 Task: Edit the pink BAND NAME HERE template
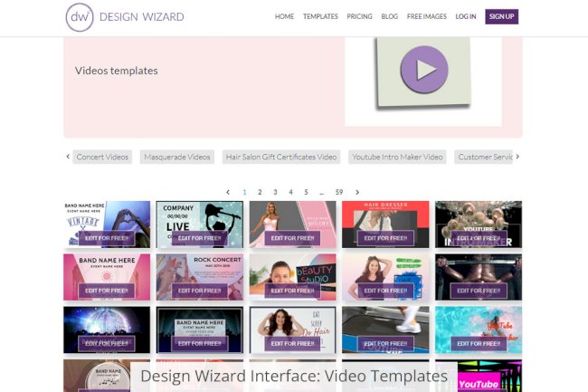[x=107, y=291]
